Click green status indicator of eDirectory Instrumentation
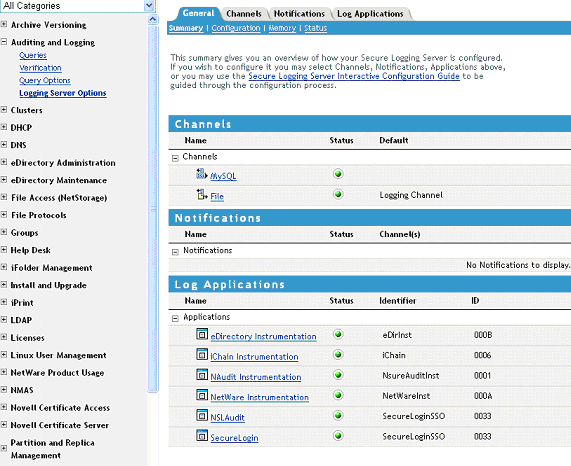The height and width of the screenshot is (466, 571). pos(338,334)
